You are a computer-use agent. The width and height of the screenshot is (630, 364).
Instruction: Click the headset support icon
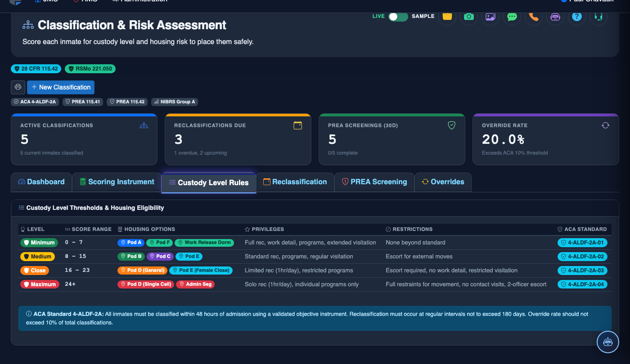click(598, 17)
